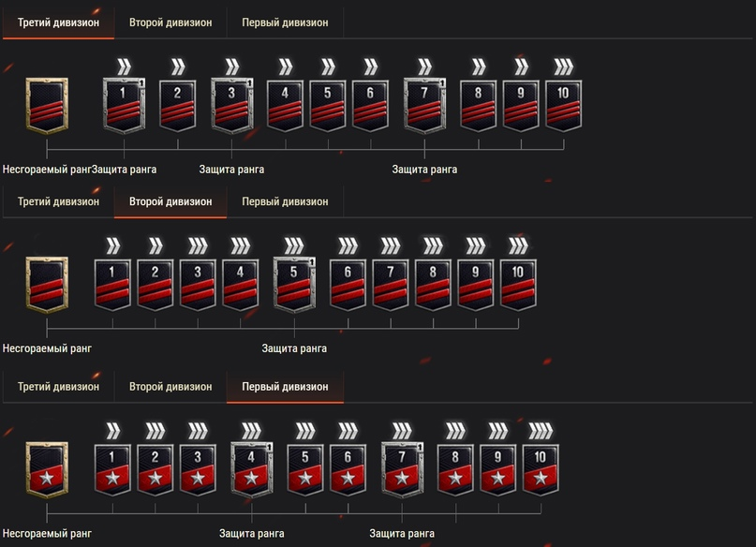Click rank 10 shield with three red stripes
Screen dimensions: 756x547
[x=563, y=105]
